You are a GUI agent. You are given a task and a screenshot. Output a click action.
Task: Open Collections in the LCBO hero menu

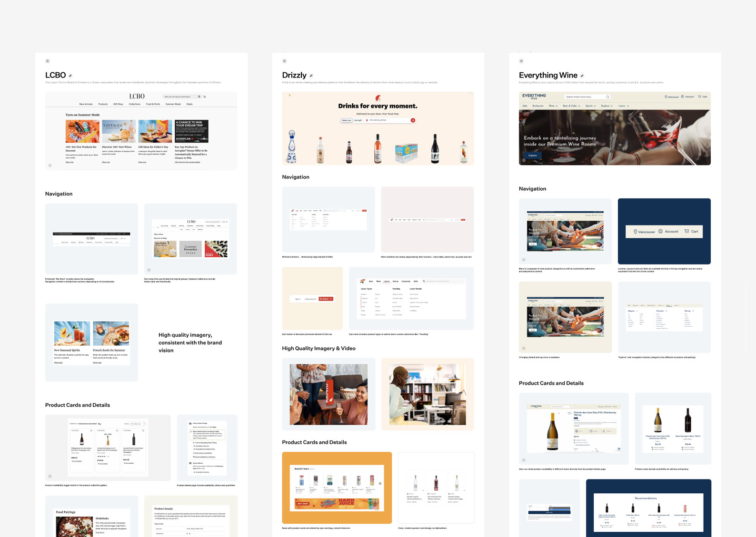(x=135, y=104)
